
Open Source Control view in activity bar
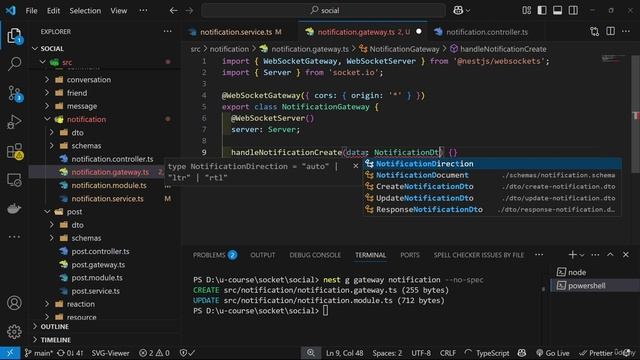pos(14,93)
